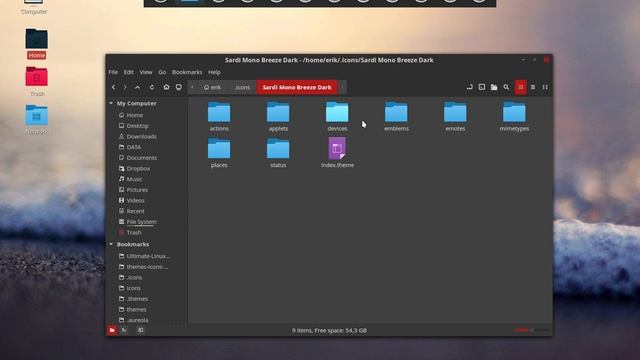Adjust the zoom slider in status bar
This screenshot has height=360, width=640.
(x=531, y=330)
